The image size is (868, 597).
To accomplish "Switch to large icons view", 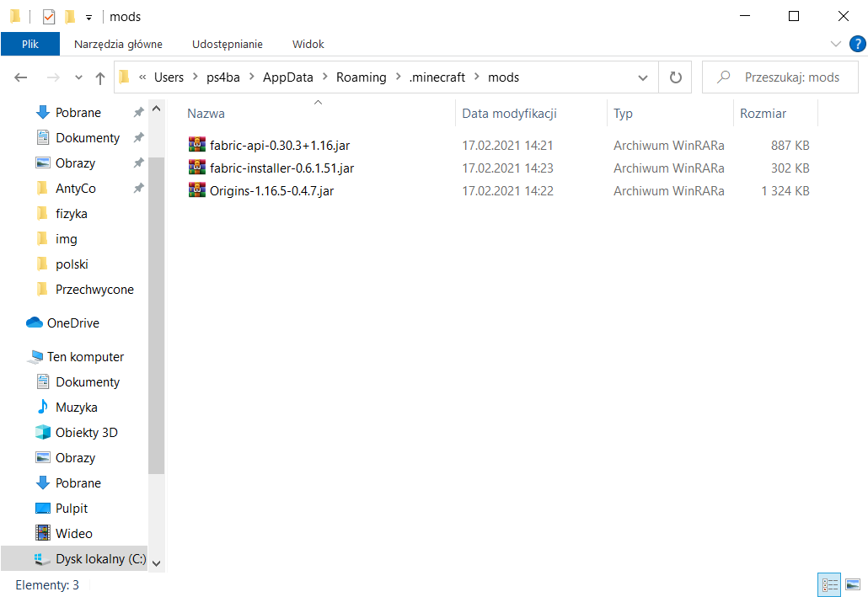I will (853, 585).
